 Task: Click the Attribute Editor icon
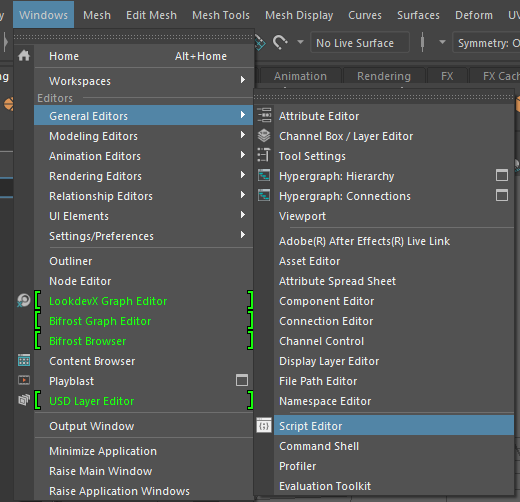click(264, 115)
